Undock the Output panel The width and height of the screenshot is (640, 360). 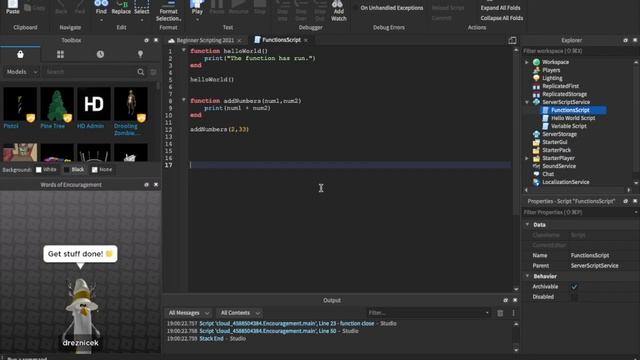[x=505, y=300]
